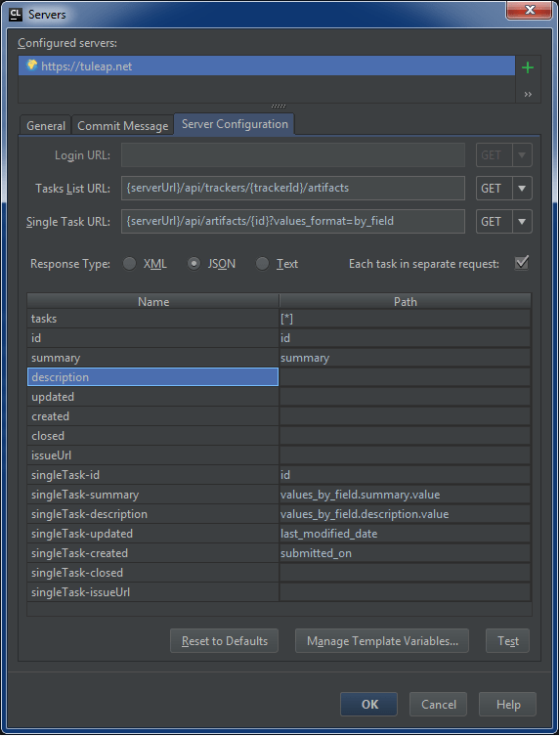Image resolution: width=560 pixels, height=736 pixels.
Task: Click the Tasks List URL field
Action: [x=293, y=188]
